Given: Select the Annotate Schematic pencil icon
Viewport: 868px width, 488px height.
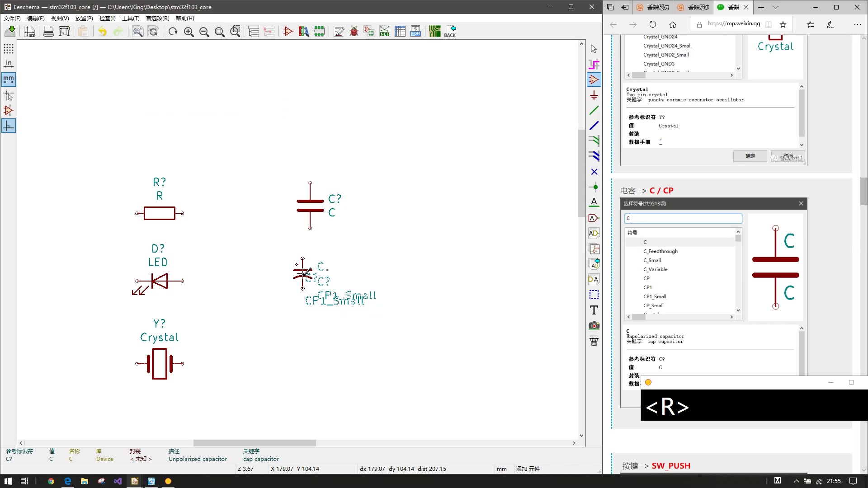Looking at the screenshot, I should pyautogui.click(x=338, y=32).
